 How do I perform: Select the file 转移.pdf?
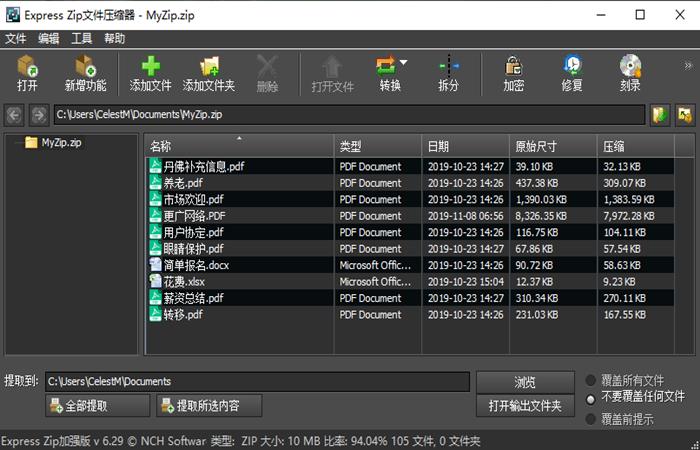[183, 315]
